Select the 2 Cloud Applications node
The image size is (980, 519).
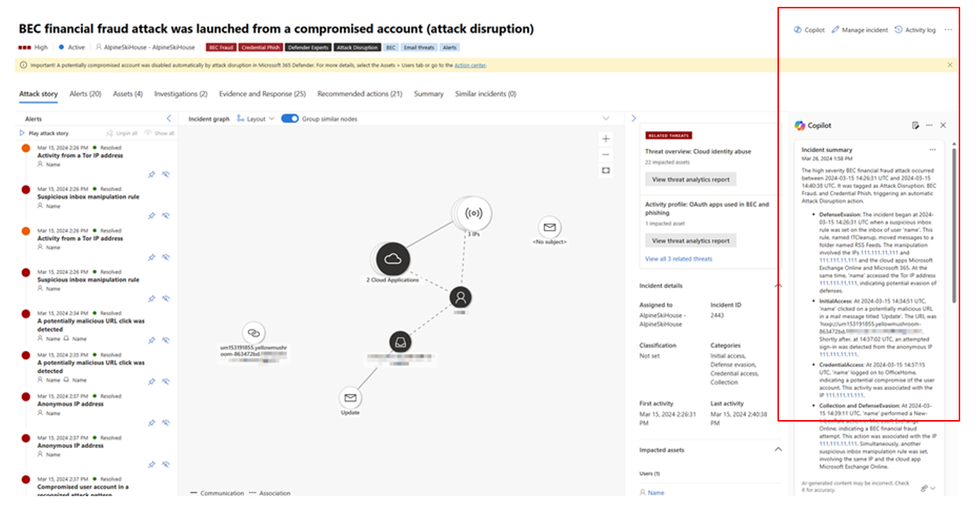[393, 259]
